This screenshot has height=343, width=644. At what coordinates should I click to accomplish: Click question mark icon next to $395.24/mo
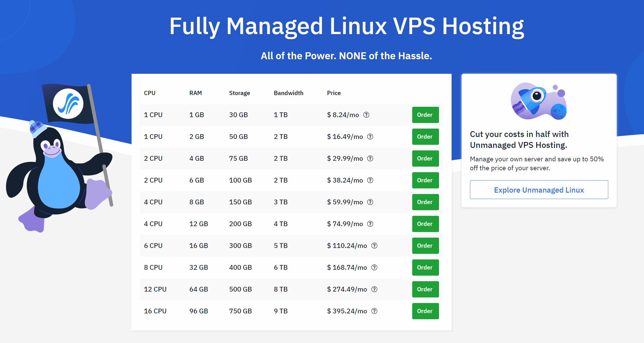pyautogui.click(x=374, y=311)
